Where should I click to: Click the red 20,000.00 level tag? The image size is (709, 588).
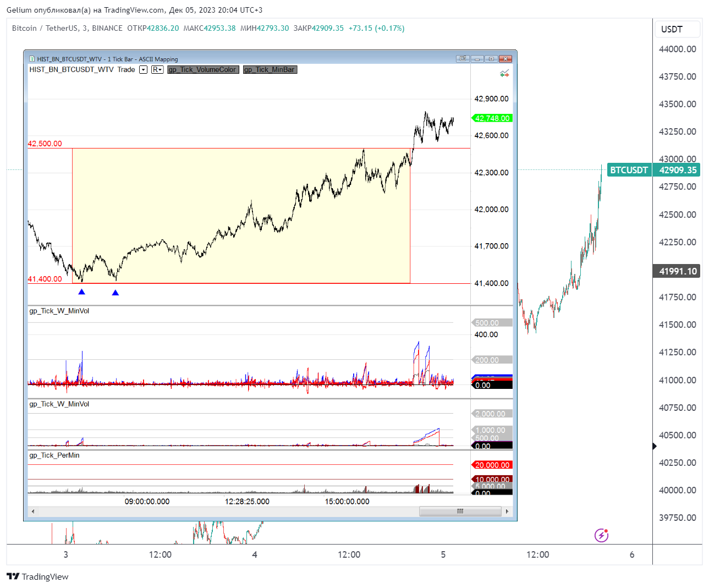pyautogui.click(x=492, y=465)
